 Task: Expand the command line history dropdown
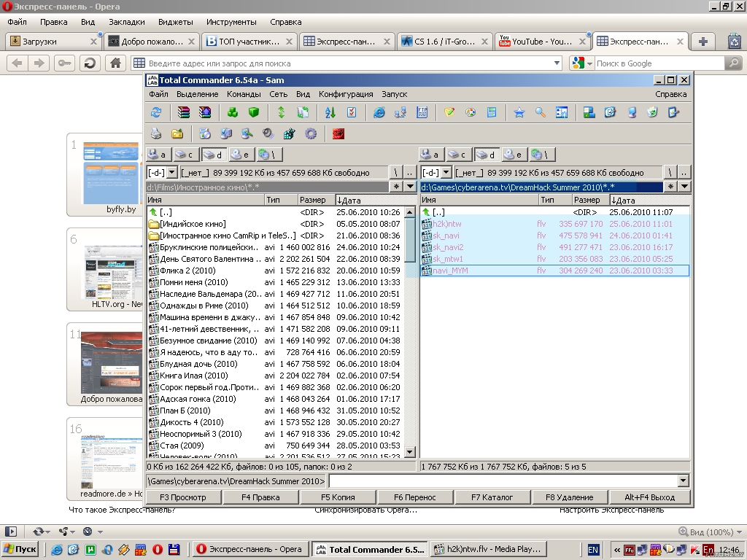point(683,481)
